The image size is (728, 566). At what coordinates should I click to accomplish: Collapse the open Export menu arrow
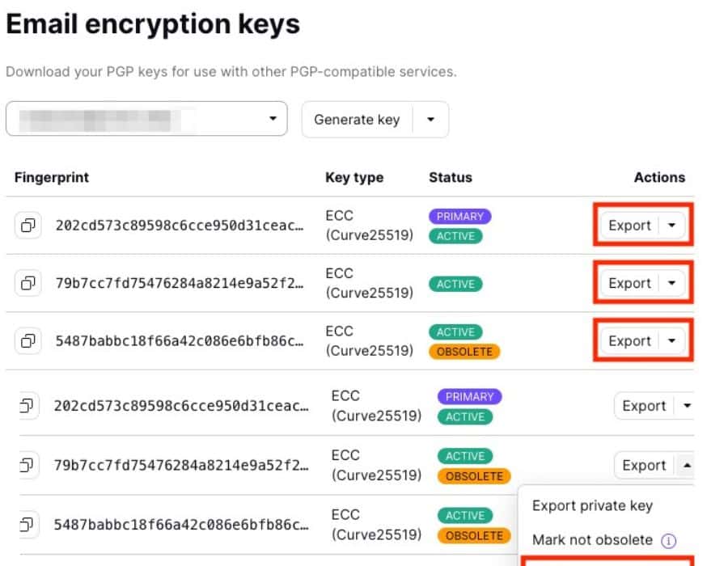click(687, 465)
